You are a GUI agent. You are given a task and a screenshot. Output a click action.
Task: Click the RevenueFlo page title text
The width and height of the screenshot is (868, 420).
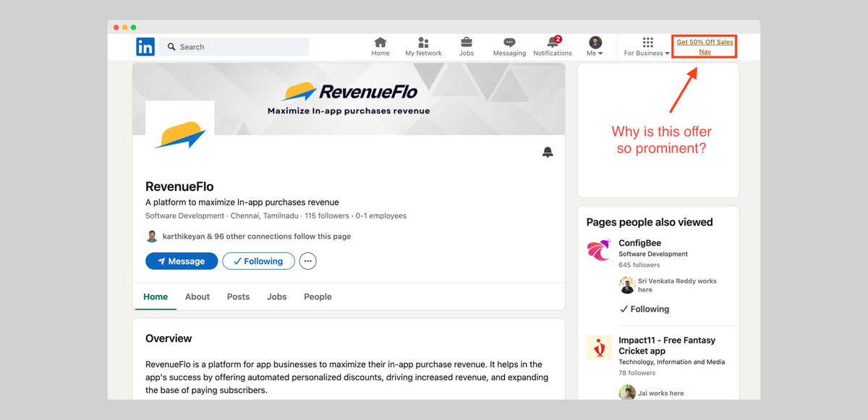click(x=179, y=187)
